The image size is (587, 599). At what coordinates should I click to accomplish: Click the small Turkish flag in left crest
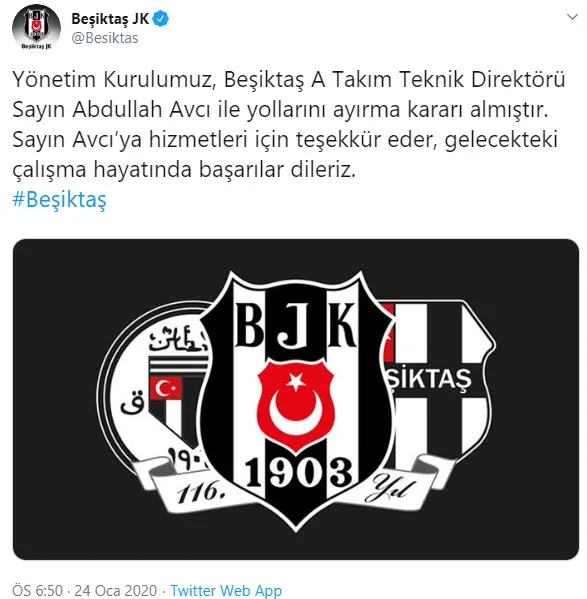[165, 388]
